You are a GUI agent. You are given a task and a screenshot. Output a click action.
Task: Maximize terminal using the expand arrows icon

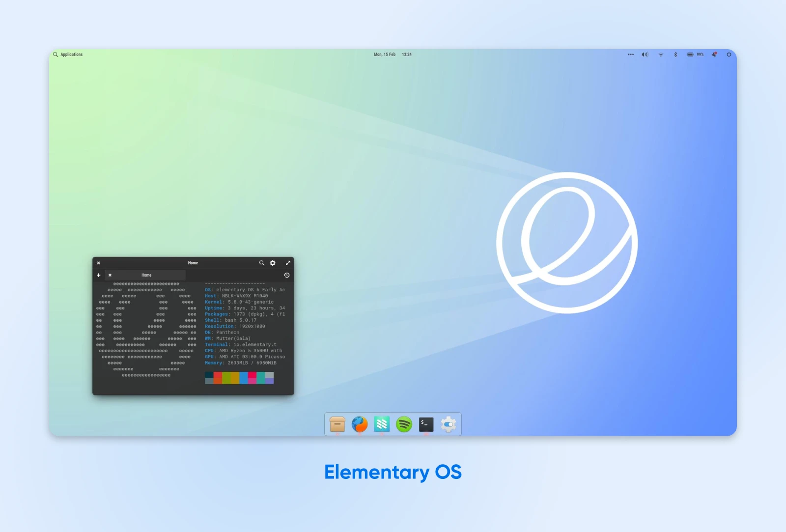[x=288, y=263]
